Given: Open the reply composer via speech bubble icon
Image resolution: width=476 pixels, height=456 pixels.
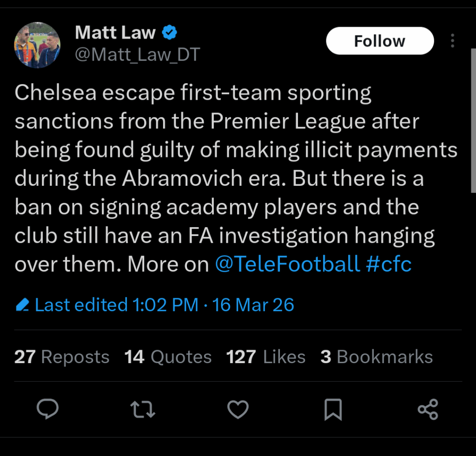Looking at the screenshot, I should click(x=47, y=410).
